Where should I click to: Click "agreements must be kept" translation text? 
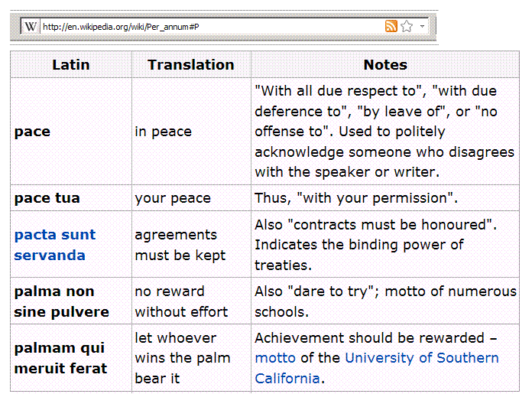coord(180,245)
